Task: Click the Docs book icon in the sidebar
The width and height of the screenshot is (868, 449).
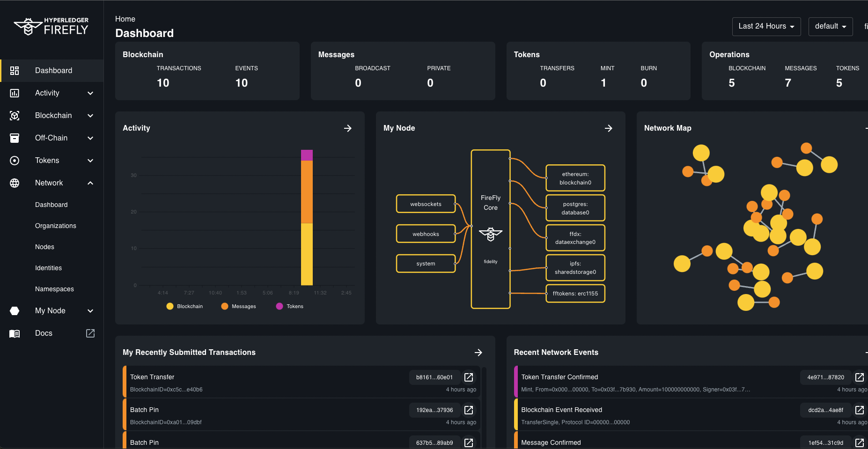Action: [x=15, y=333]
